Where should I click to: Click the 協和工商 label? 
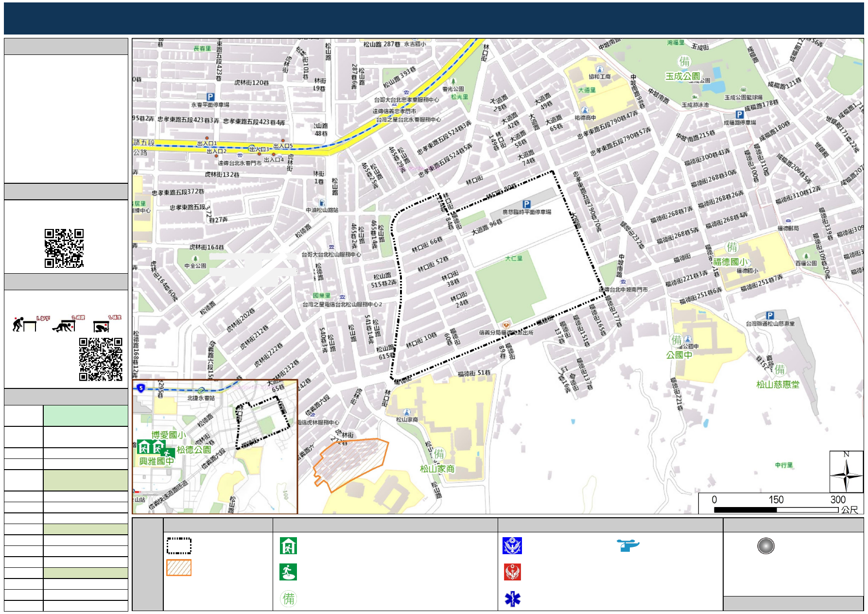click(x=599, y=76)
